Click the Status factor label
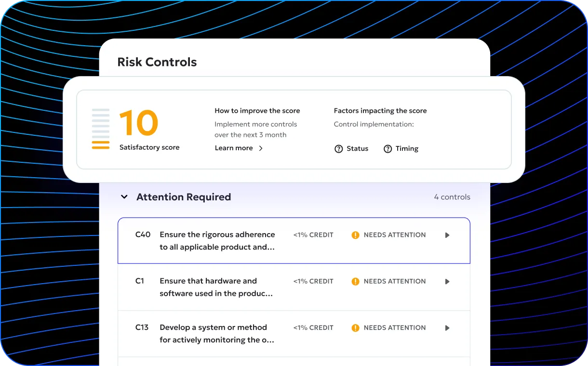This screenshot has height=366, width=588. pos(358,149)
